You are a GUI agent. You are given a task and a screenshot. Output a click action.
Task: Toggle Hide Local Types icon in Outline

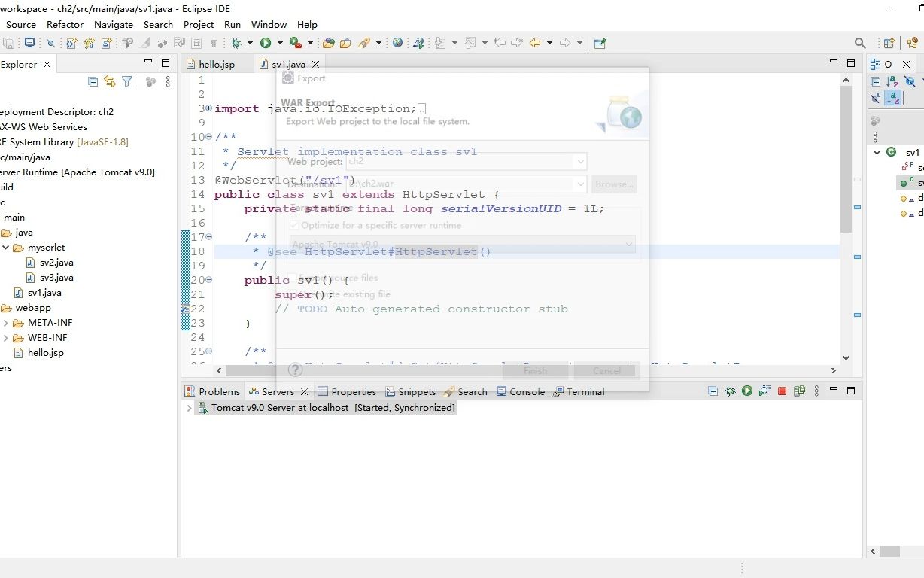876,98
